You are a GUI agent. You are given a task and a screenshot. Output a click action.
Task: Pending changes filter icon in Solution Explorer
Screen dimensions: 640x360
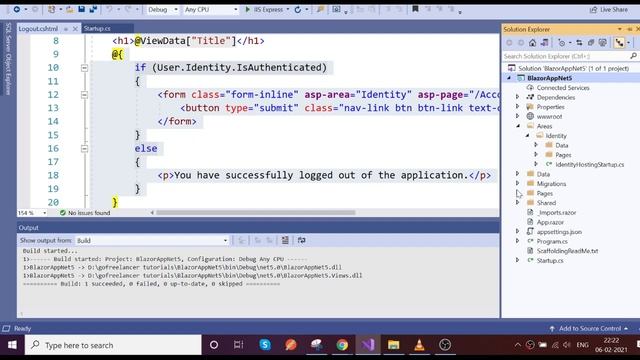coord(562,42)
